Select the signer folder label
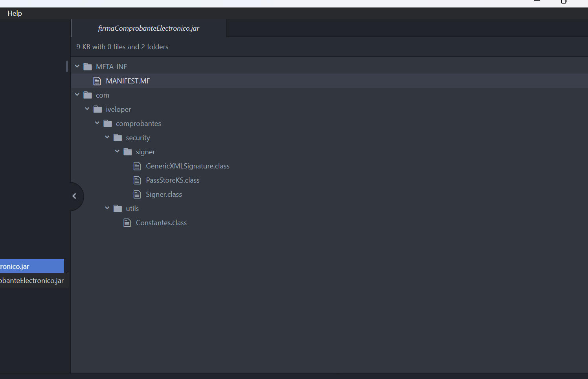Viewport: 588px width, 379px height. tap(145, 152)
